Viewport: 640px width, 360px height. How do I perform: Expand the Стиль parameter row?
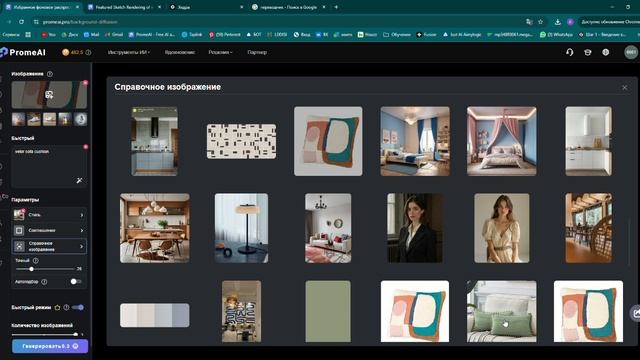(x=49, y=215)
